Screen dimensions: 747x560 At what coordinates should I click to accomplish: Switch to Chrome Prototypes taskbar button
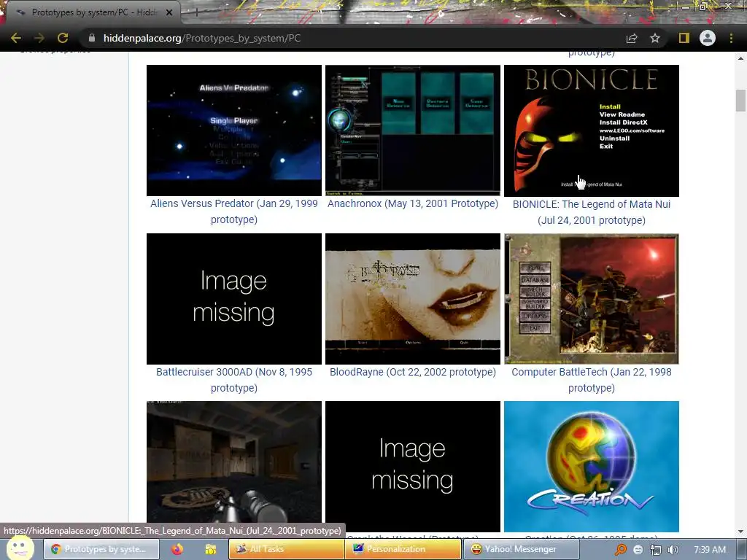pyautogui.click(x=101, y=549)
